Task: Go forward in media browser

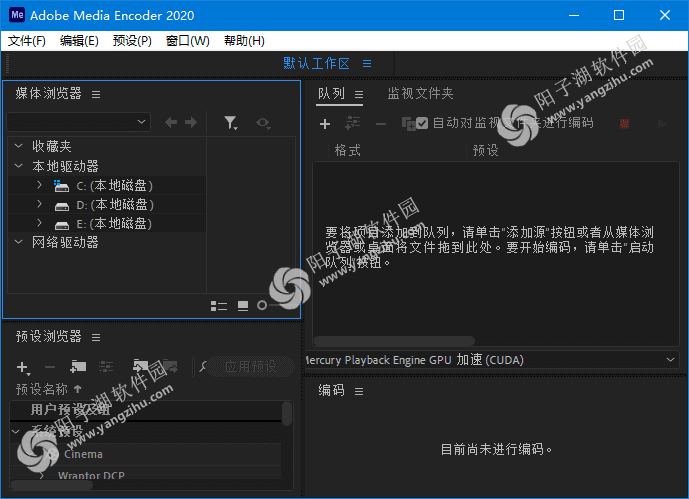Action: pyautogui.click(x=191, y=122)
